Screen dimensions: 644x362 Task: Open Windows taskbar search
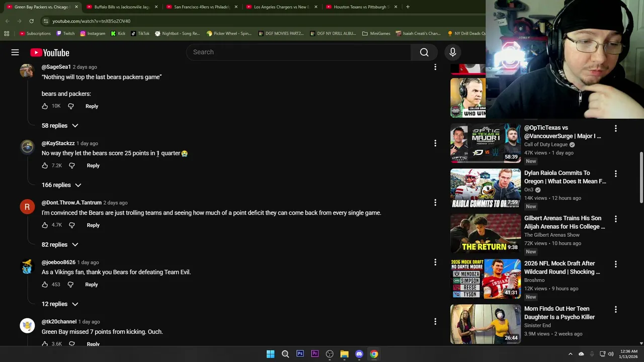point(285,354)
